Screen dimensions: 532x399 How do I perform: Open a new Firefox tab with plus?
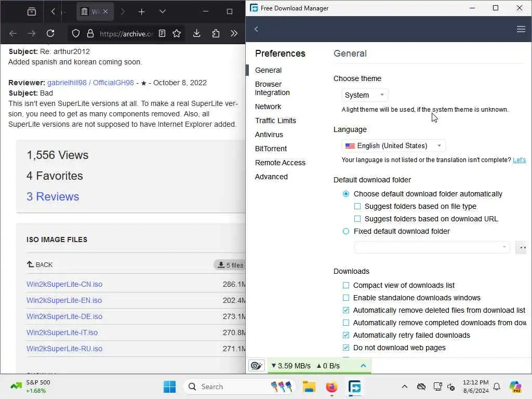(141, 12)
